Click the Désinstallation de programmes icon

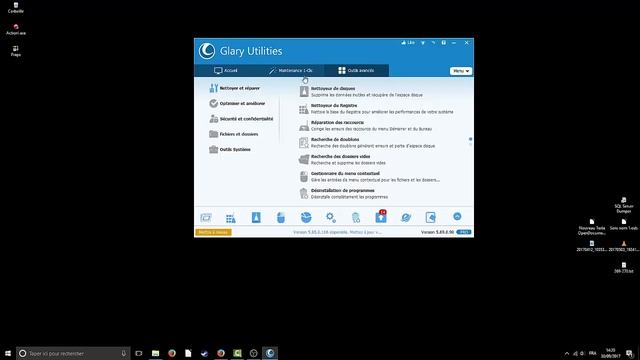click(304, 193)
